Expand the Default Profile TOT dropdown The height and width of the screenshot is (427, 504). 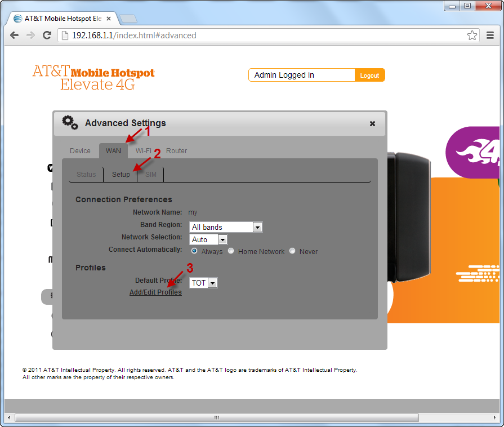coord(203,283)
